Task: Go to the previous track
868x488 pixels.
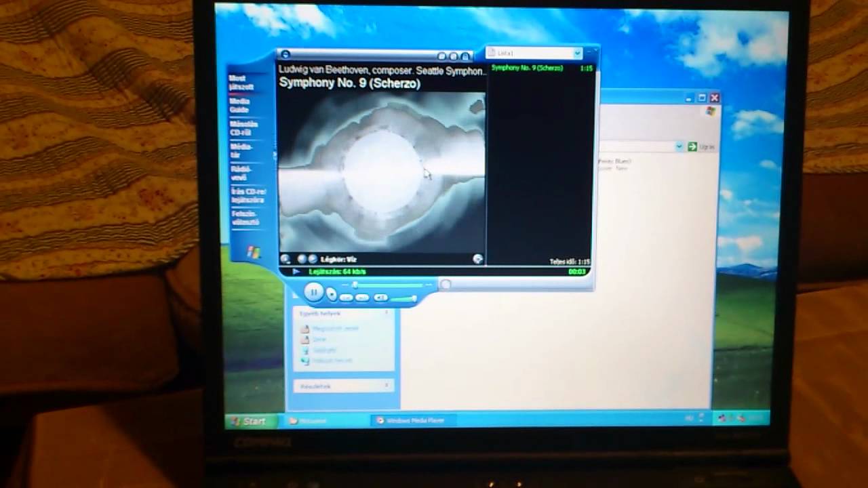Action: click(346, 298)
